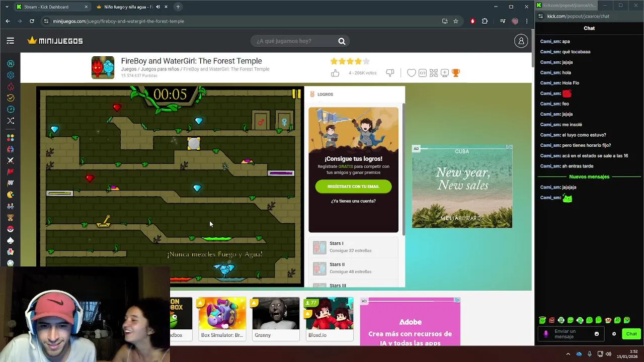Viewport: 644px width, 362px height.
Task: Open the checkered racing flag sidebar icon
Action: (x=11, y=183)
